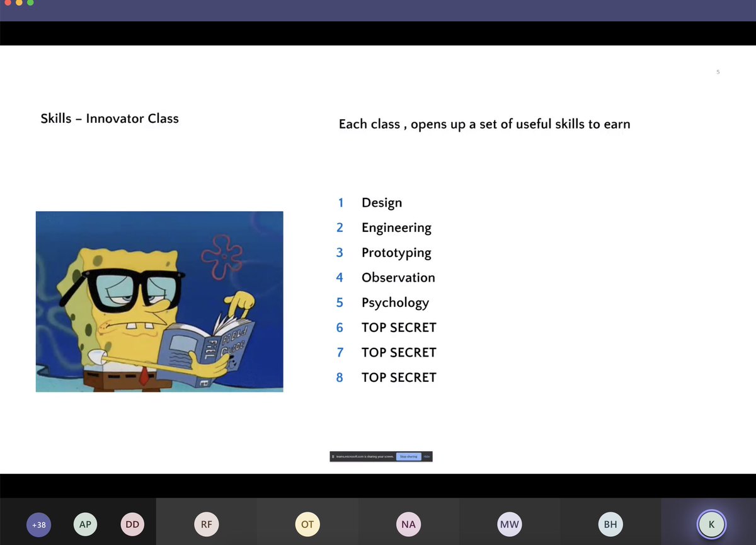Click the teams.microsoft.com sharing message text
Image resolution: width=756 pixels, height=545 pixels.
tap(365, 456)
